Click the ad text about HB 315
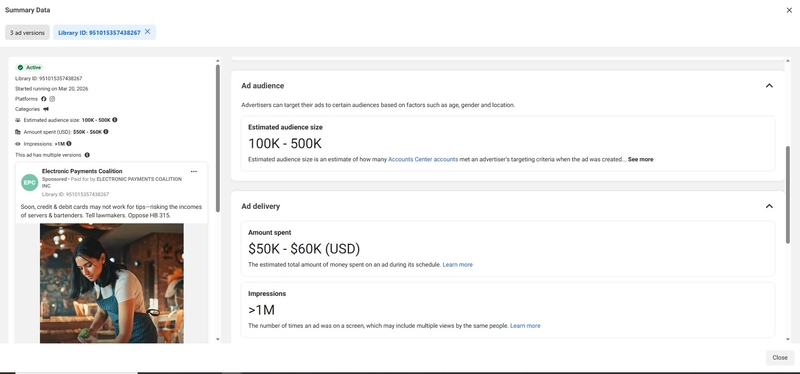This screenshot has width=800, height=374. (111, 211)
